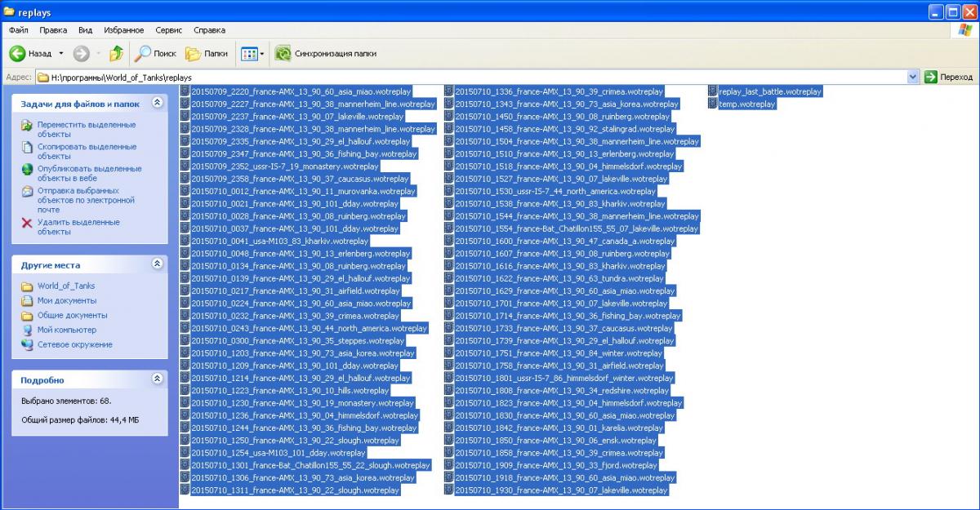This screenshot has height=510, width=980.
Task: Click the Forward arrow icon
Action: point(81,53)
